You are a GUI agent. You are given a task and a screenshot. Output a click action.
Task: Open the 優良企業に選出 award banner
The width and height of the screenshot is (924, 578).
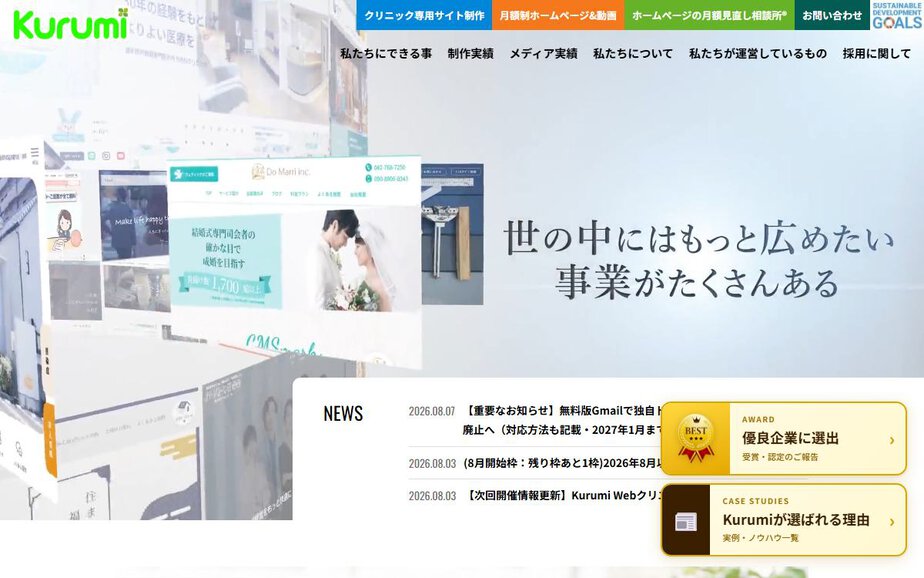784,438
